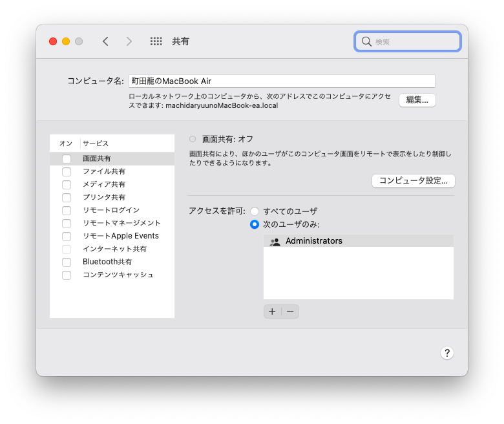
Task: Select インターネット共有 service row
Action: pos(112,249)
